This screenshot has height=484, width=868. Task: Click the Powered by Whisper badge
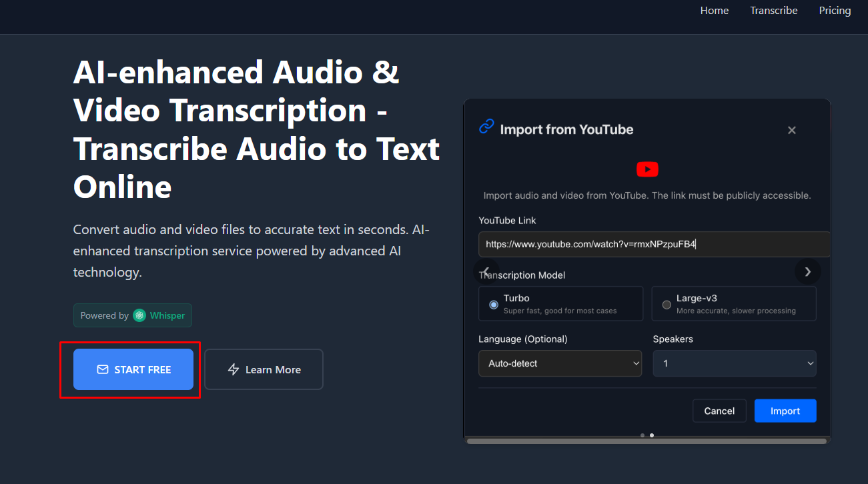(133, 315)
